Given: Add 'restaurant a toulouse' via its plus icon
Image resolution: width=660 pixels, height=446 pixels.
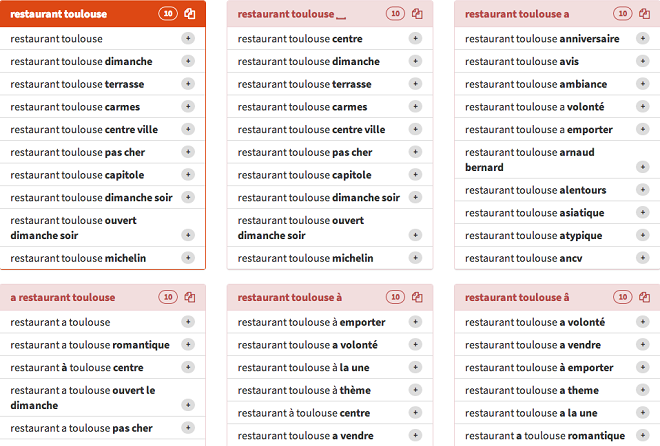Looking at the screenshot, I should click(188, 322).
